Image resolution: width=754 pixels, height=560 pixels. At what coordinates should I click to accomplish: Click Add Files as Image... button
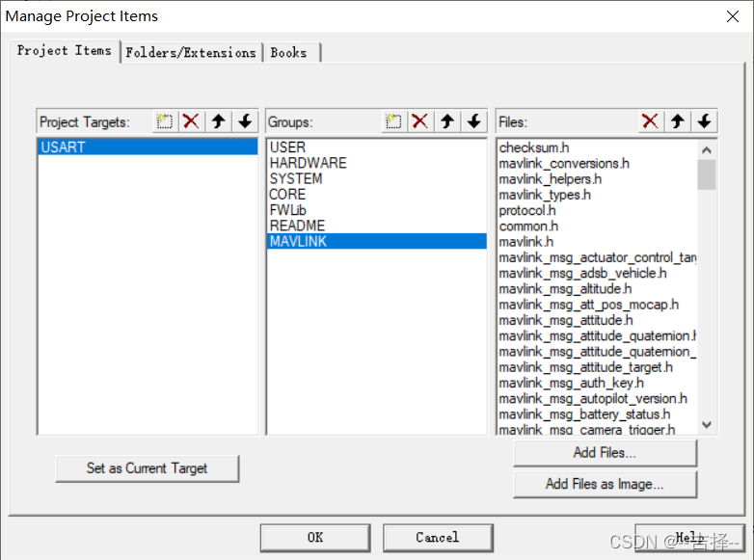point(605,484)
